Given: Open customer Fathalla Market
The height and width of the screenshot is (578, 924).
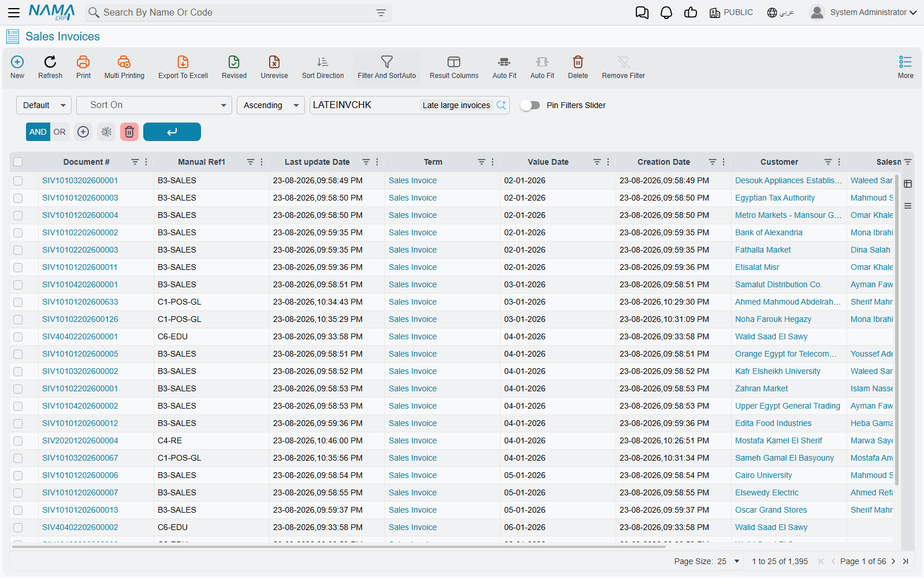Looking at the screenshot, I should click(x=763, y=250).
